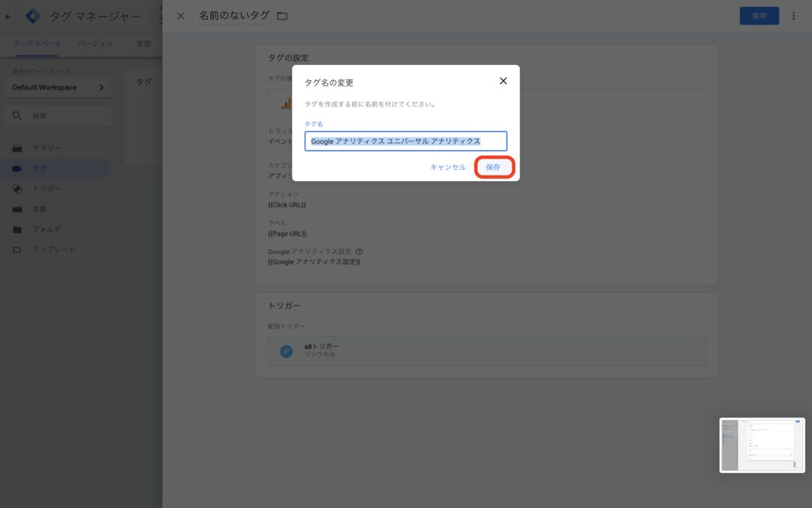Viewport: 812px width, 508px height.
Task: Close the tag editor panel with X
Action: click(x=180, y=16)
